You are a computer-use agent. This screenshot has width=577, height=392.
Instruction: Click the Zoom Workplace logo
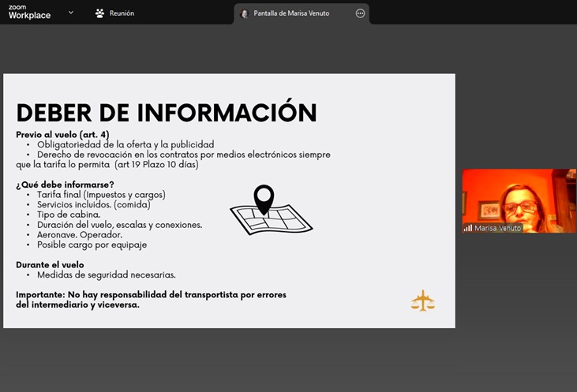click(29, 12)
